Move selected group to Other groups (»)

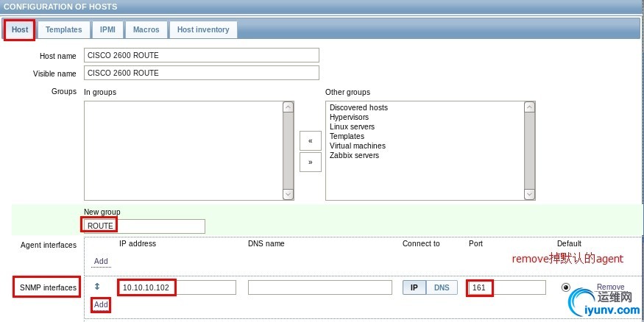310,162
